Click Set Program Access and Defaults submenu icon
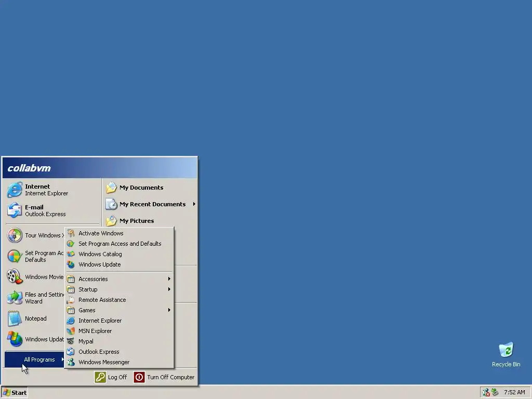This screenshot has height=399, width=532. (71, 244)
